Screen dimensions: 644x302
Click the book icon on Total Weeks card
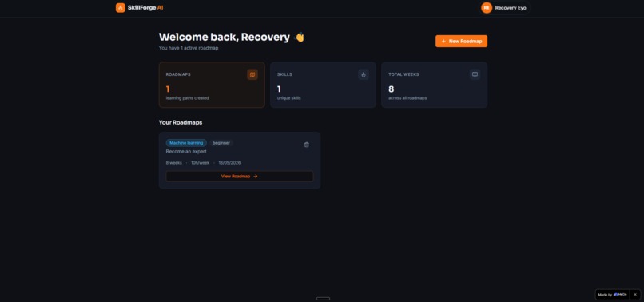(475, 74)
